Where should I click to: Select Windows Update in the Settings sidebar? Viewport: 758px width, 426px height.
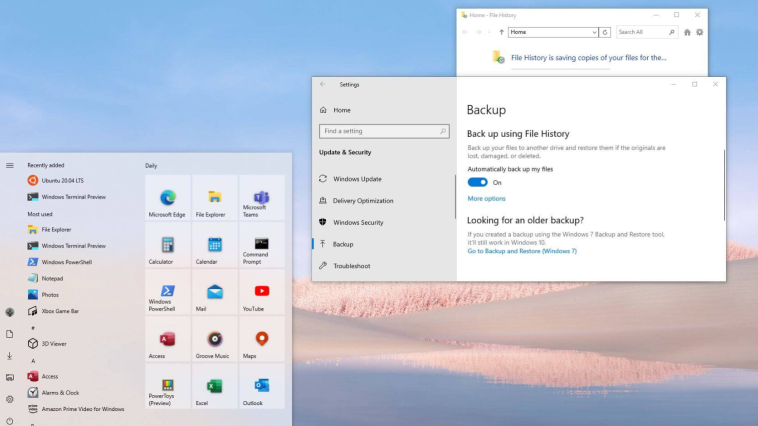click(x=357, y=179)
